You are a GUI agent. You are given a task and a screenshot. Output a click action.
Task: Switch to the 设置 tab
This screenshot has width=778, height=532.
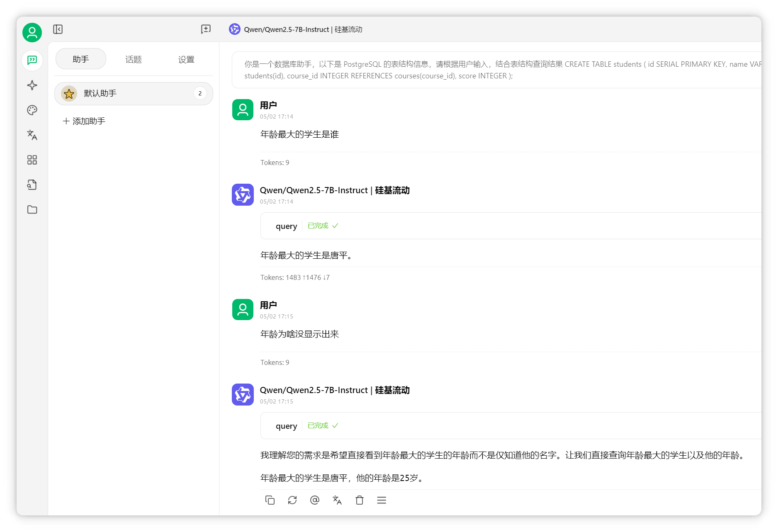pyautogui.click(x=186, y=59)
